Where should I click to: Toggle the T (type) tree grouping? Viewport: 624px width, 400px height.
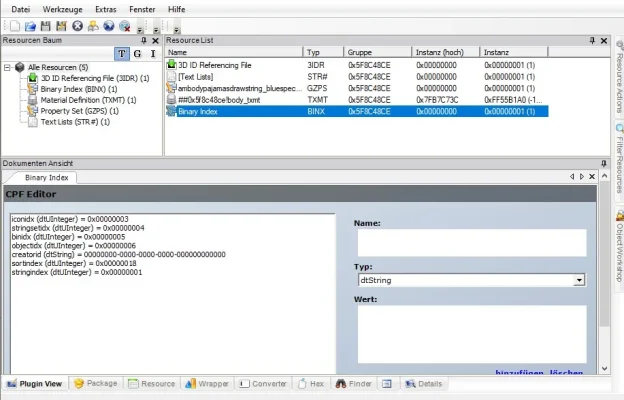point(121,54)
